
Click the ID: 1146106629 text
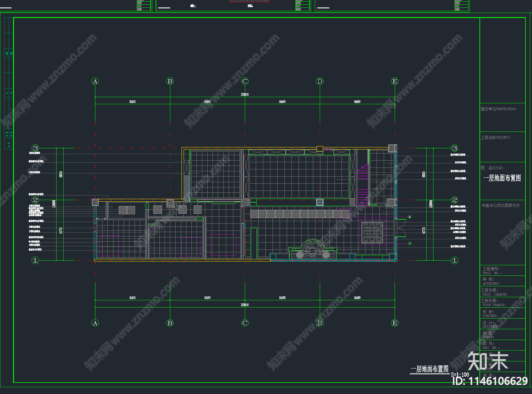490,381
